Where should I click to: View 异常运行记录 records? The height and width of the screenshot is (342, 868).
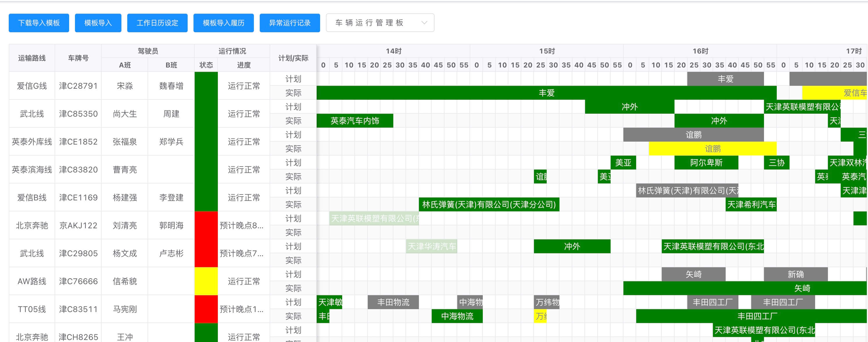[290, 23]
